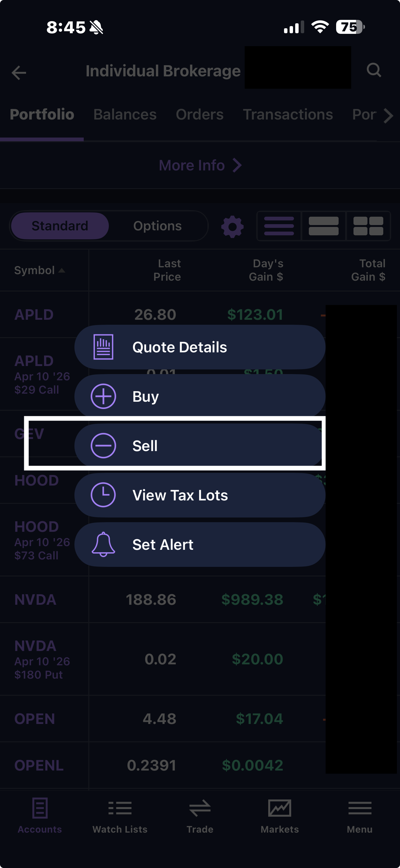Select the compact list layout view
400x868 pixels.
pyautogui.click(x=323, y=226)
